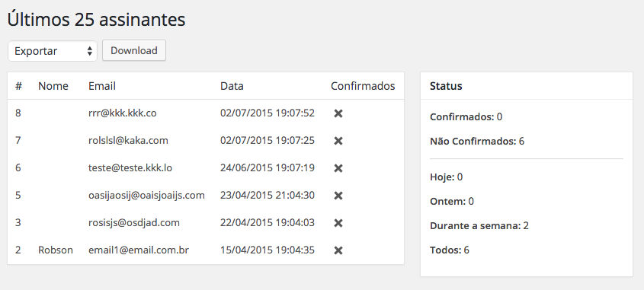Click the X icon in Robson's row
The width and height of the screenshot is (644, 290).
pos(338,250)
